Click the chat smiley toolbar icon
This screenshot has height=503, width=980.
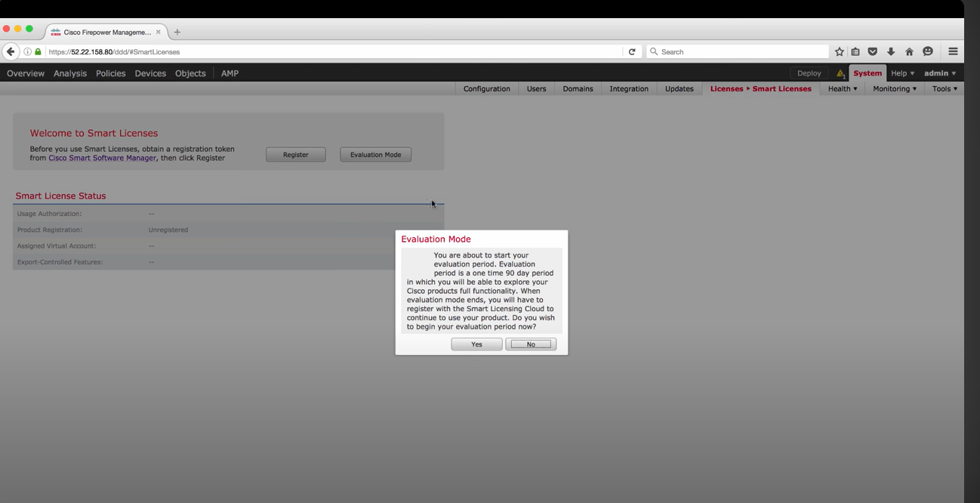928,51
